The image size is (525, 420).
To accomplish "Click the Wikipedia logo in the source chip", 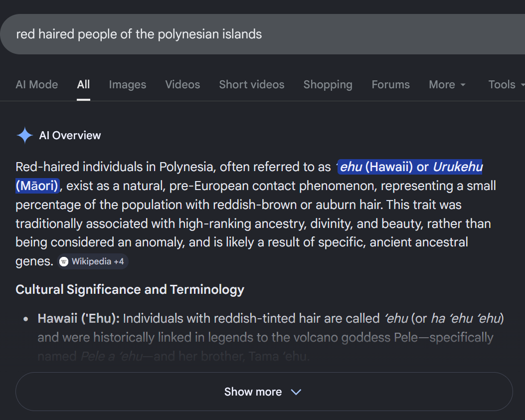I will pyautogui.click(x=64, y=261).
